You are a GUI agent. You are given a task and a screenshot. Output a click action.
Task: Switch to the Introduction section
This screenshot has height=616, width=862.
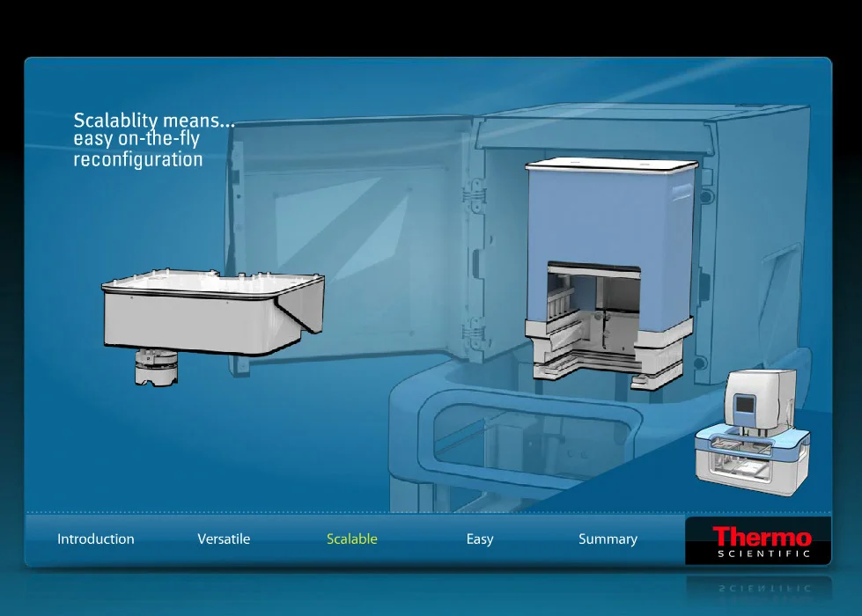[95, 539]
